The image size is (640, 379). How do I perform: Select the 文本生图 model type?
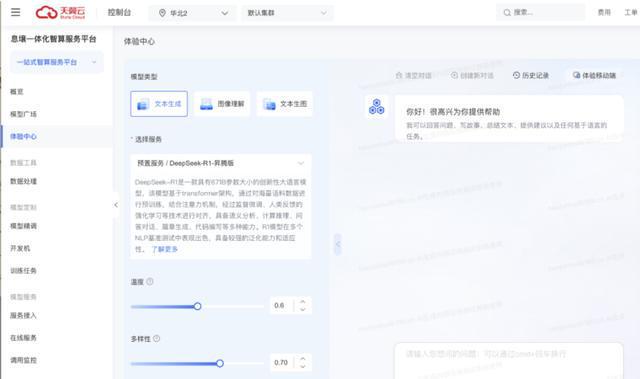(x=285, y=104)
